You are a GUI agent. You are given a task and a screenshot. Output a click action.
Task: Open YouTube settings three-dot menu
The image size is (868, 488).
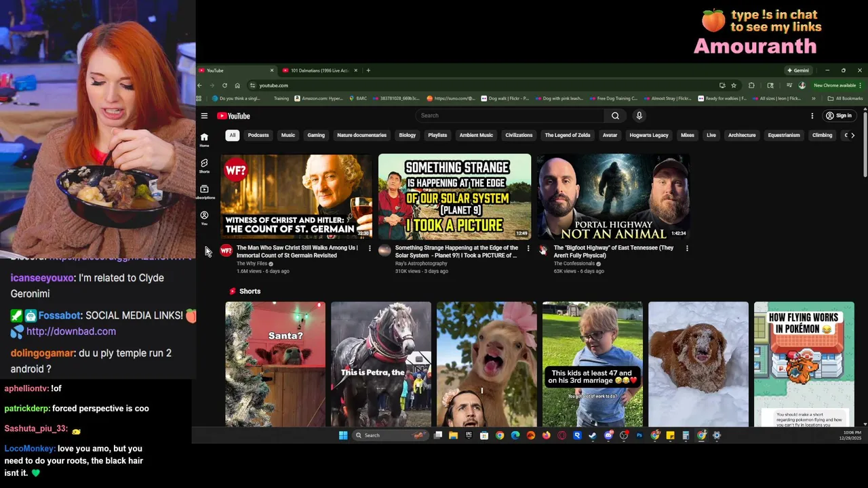[812, 116]
